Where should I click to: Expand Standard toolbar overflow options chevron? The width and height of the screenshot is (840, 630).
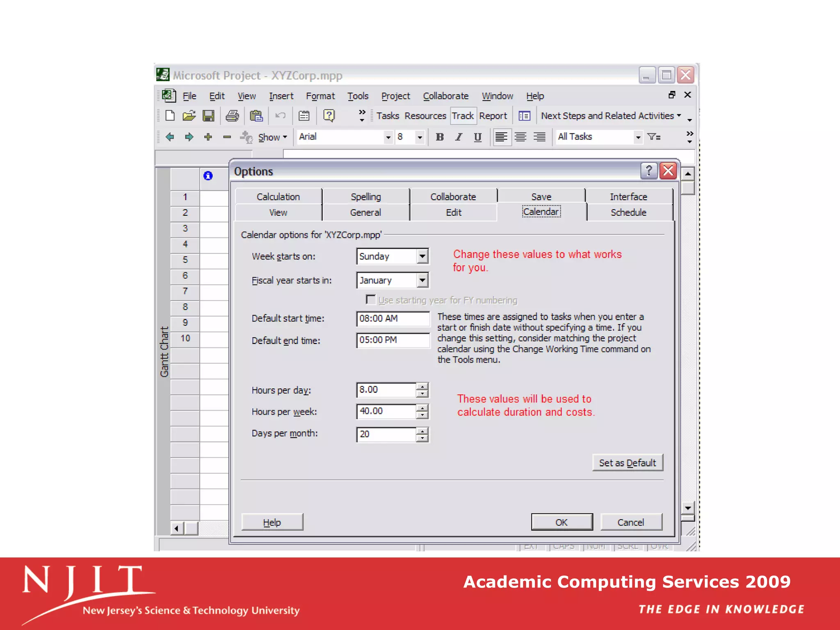(362, 116)
